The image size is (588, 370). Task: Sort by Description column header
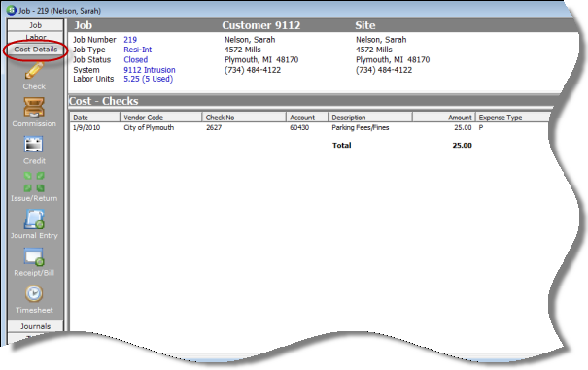click(x=370, y=118)
